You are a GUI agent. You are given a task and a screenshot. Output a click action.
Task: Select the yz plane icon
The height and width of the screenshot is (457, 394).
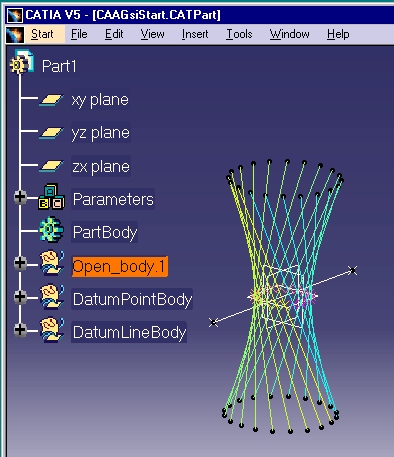pos(51,133)
